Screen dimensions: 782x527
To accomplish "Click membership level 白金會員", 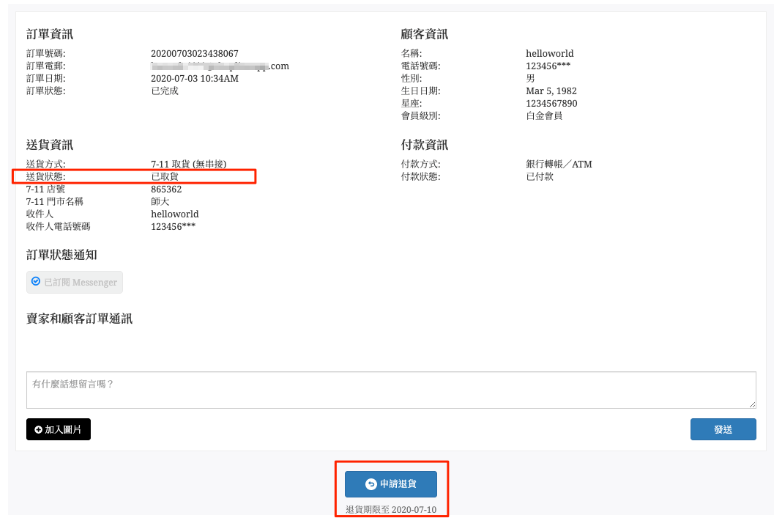I will [544, 116].
